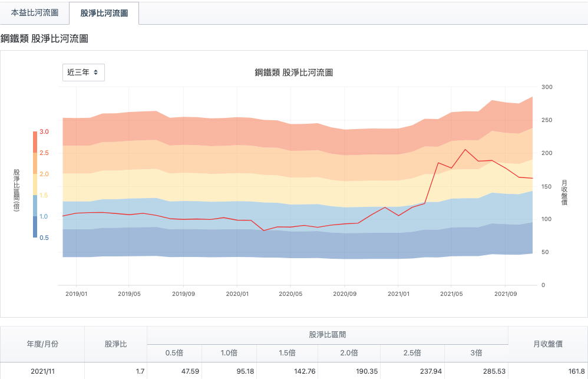Click the 2021/01 x-axis label

point(398,294)
